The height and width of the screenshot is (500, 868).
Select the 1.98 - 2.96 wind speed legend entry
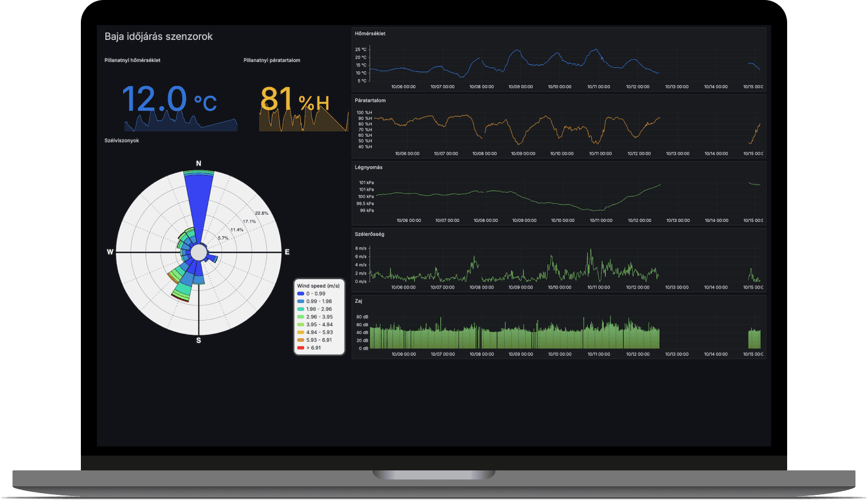coord(314,309)
